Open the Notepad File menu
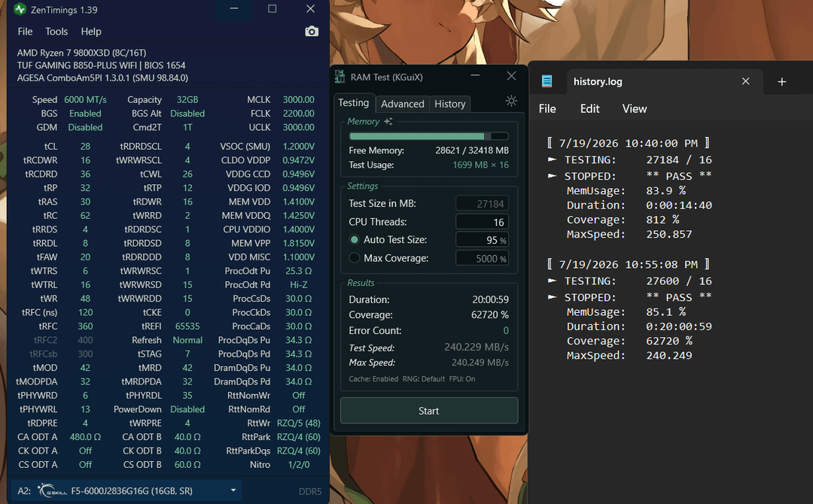The height and width of the screenshot is (504, 813). [x=547, y=109]
